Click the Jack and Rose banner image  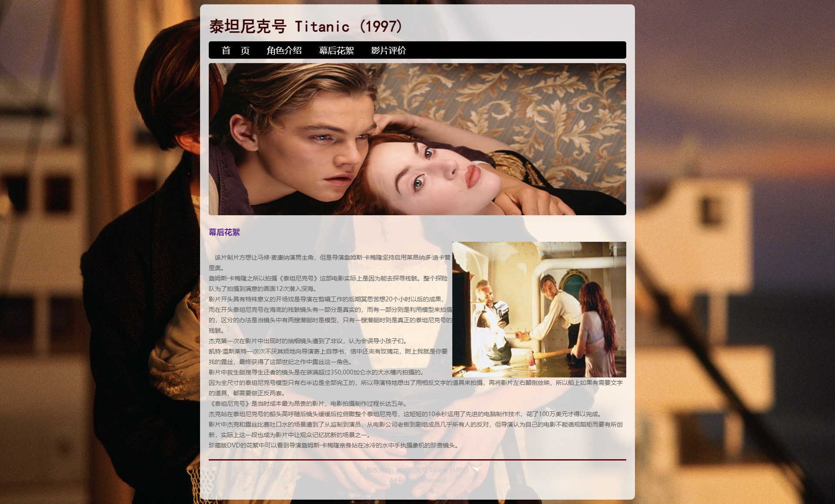click(417, 139)
